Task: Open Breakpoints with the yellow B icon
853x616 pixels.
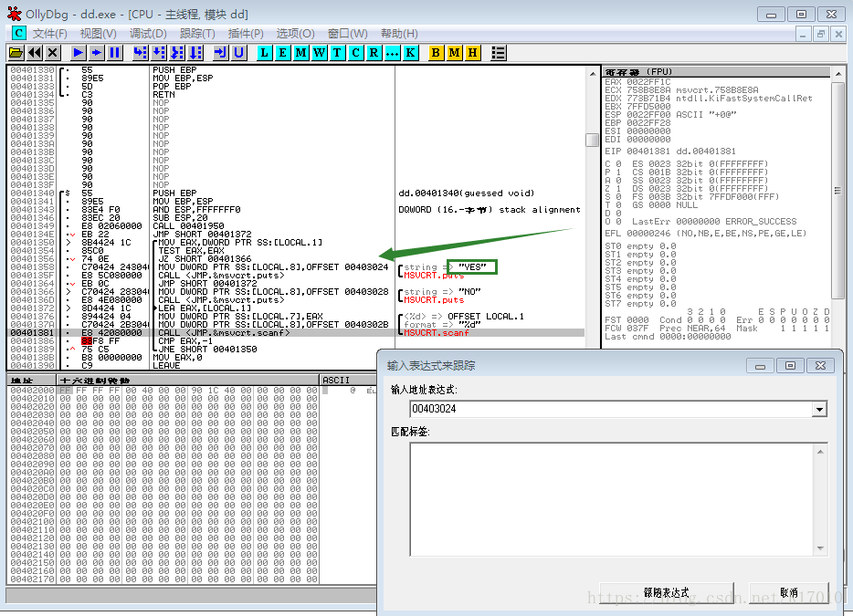Action: tap(436, 53)
